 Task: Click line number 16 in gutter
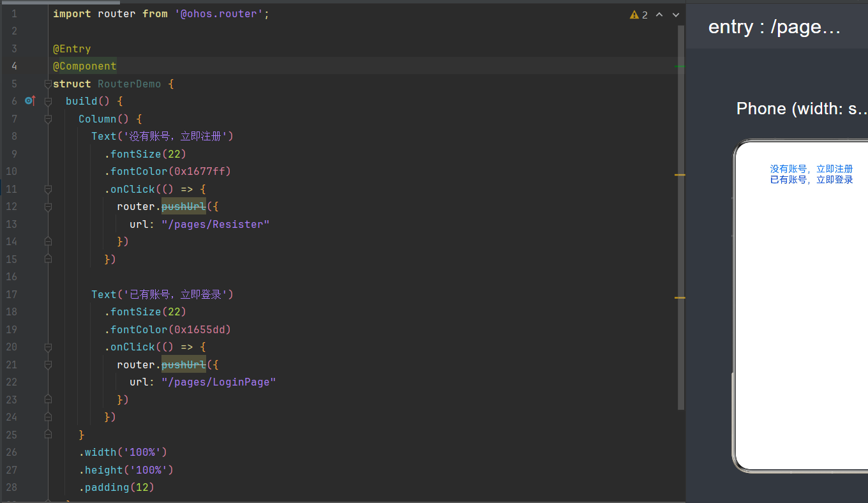coord(11,276)
